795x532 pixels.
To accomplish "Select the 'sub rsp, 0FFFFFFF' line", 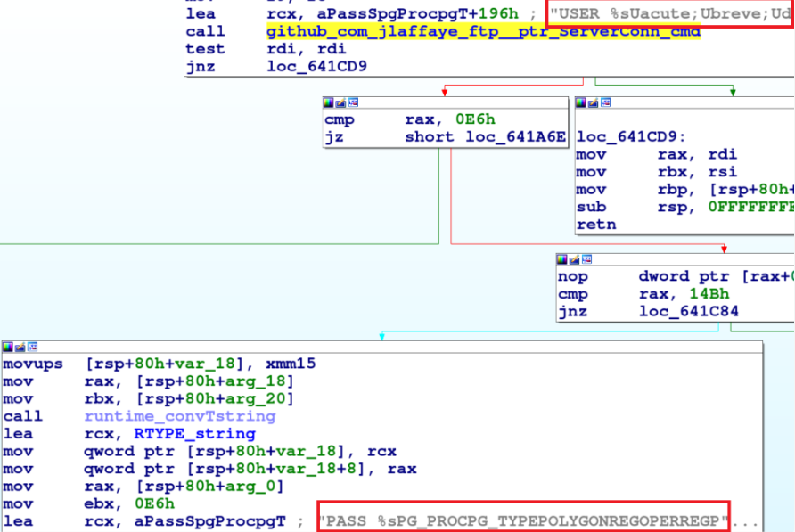I will [685, 208].
